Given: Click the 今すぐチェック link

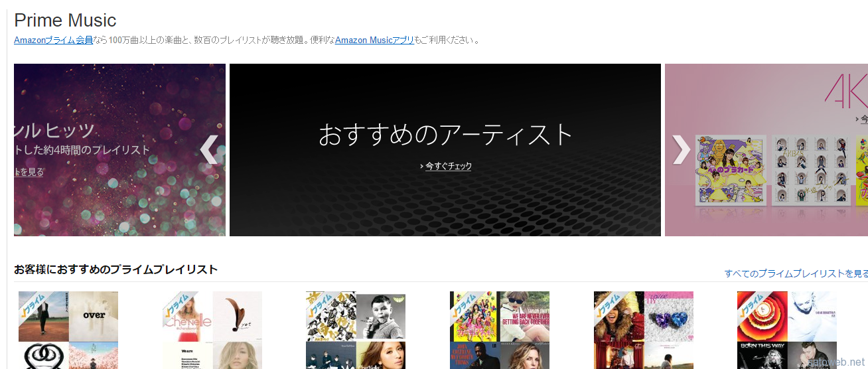Looking at the screenshot, I should click(448, 166).
